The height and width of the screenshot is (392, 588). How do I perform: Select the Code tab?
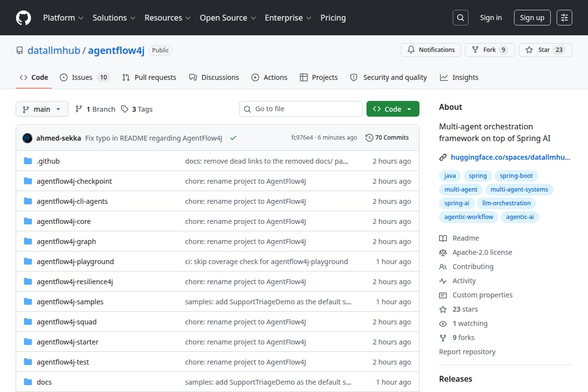click(x=34, y=77)
